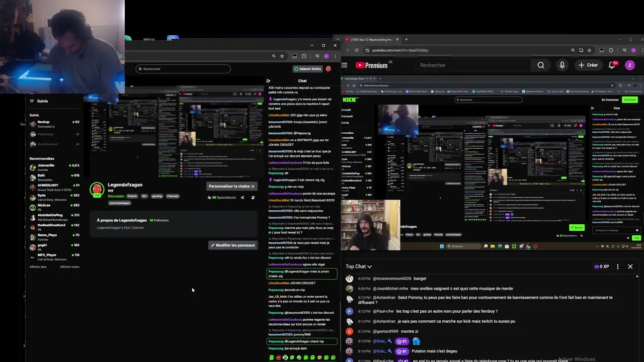Image resolution: width=644 pixels, height=362 pixels.
Task: Bookmark the Kick page with the star icon
Action: click(282, 56)
